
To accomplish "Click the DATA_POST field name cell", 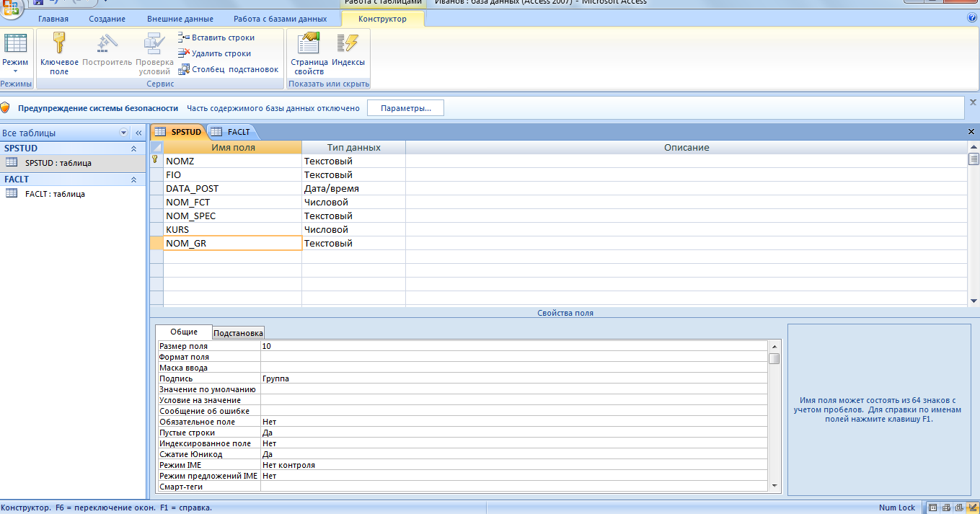I will point(232,189).
